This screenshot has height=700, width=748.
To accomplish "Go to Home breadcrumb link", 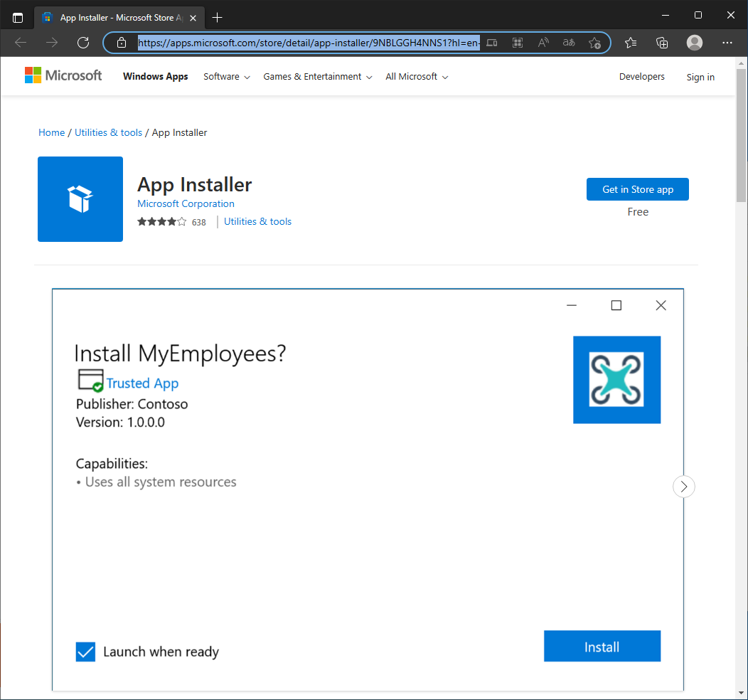I will 51,132.
